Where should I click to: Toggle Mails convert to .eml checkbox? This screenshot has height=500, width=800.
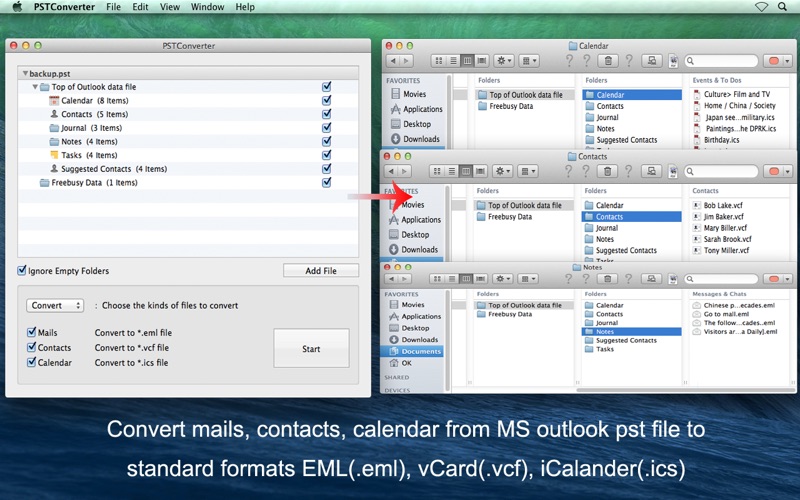coord(32,332)
